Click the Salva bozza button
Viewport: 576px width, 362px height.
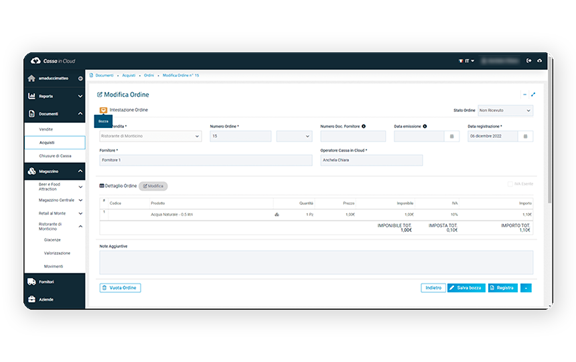tap(466, 288)
